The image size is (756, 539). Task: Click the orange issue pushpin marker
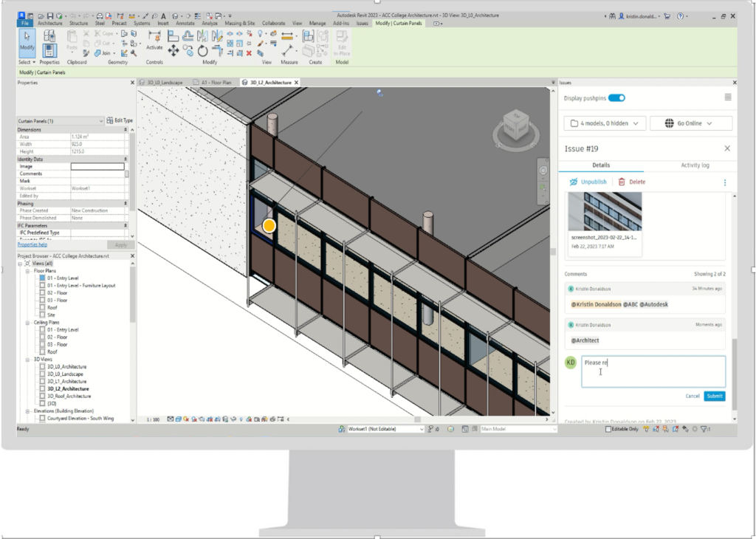(269, 226)
